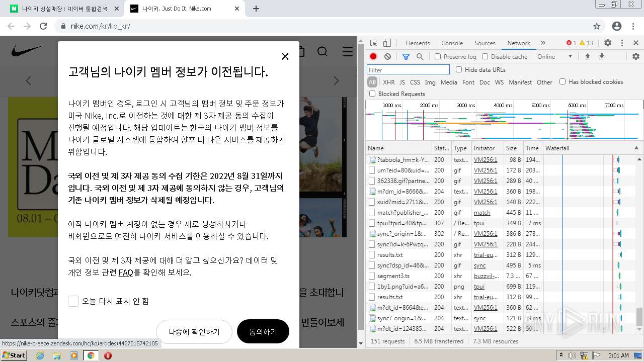Open Chrome profile avatar icon
This screenshot has width=644, height=362.
[617, 26]
